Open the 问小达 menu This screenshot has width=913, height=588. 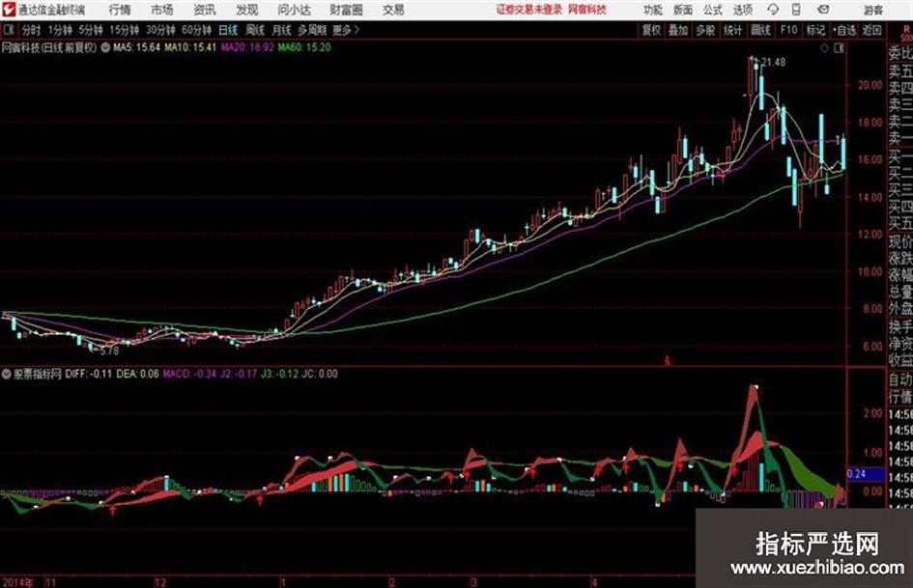click(x=294, y=10)
